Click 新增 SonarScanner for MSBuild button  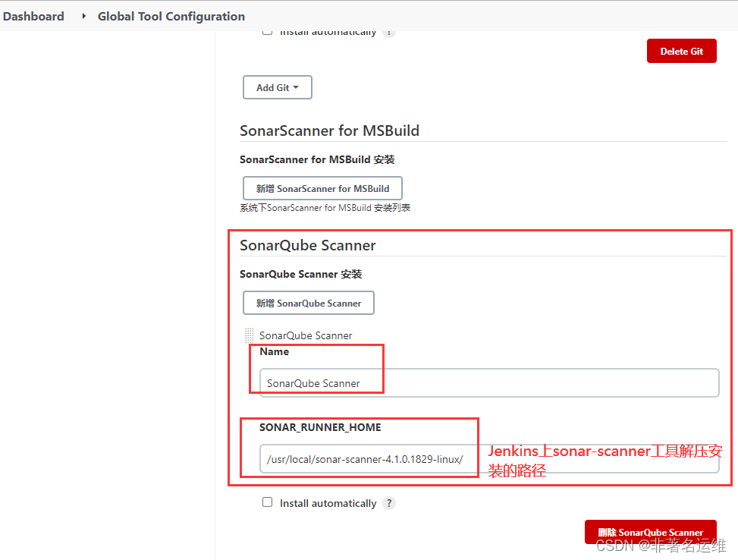click(x=322, y=188)
